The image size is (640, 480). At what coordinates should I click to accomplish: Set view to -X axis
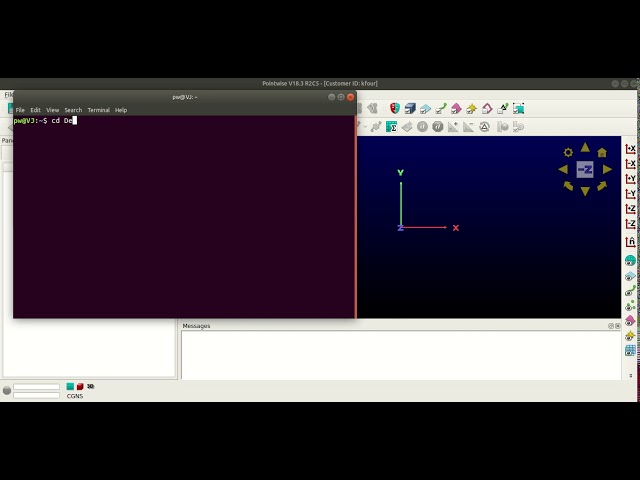pos(630,164)
